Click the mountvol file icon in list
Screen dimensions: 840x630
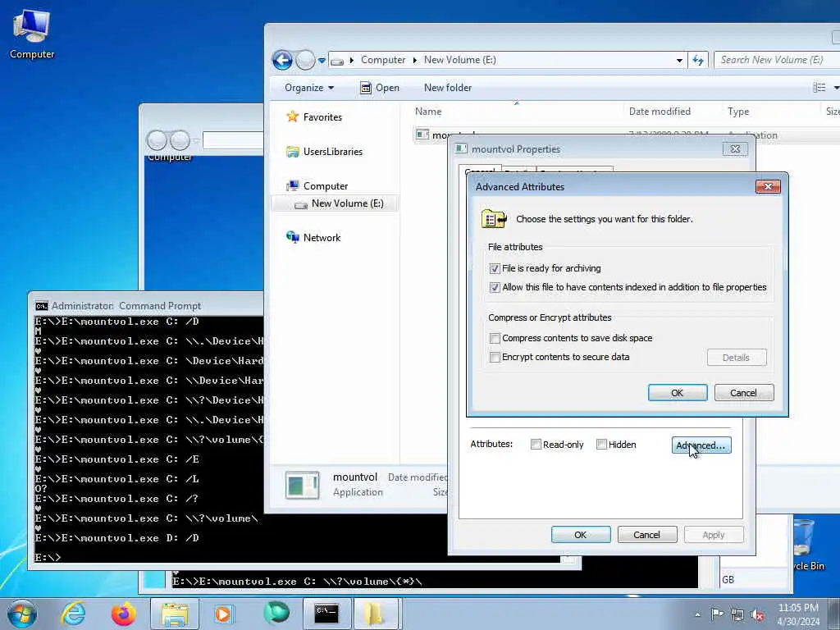pyautogui.click(x=422, y=135)
